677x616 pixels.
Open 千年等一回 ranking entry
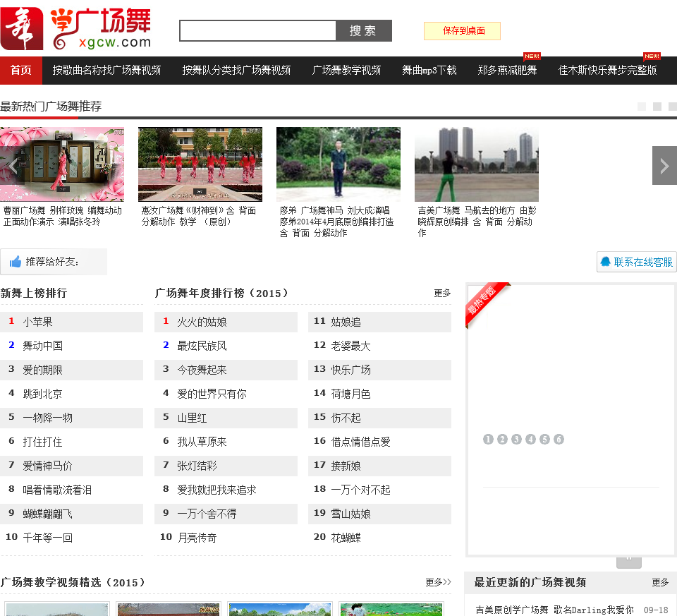47,538
